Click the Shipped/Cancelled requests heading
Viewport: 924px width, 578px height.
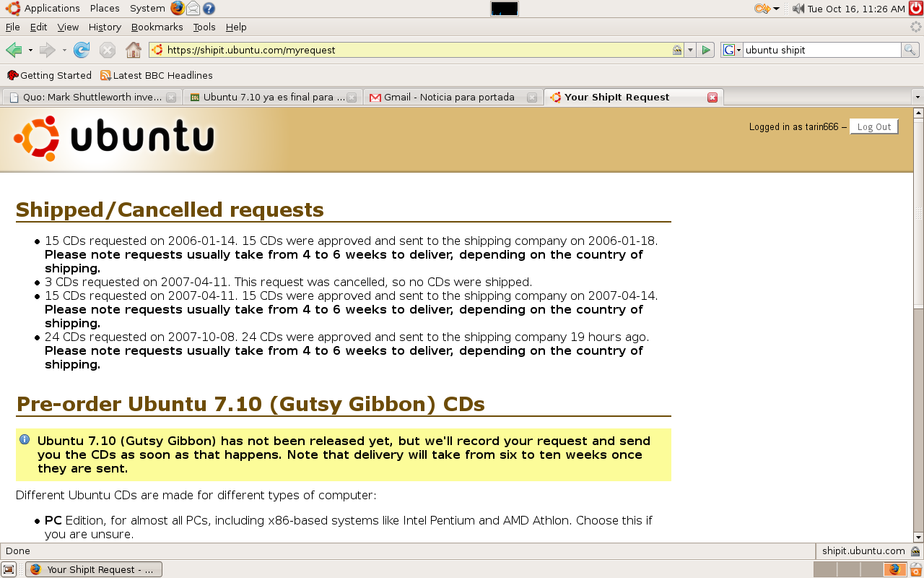[170, 210]
